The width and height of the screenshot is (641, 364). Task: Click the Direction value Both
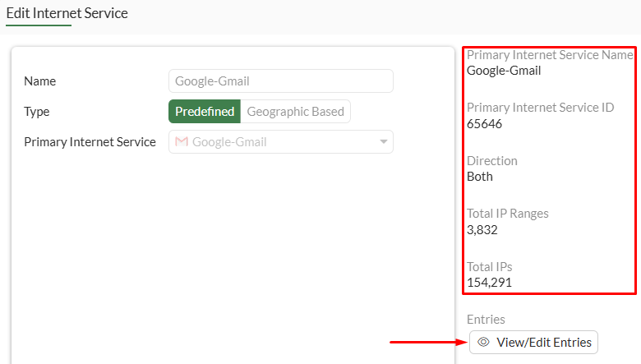(480, 177)
